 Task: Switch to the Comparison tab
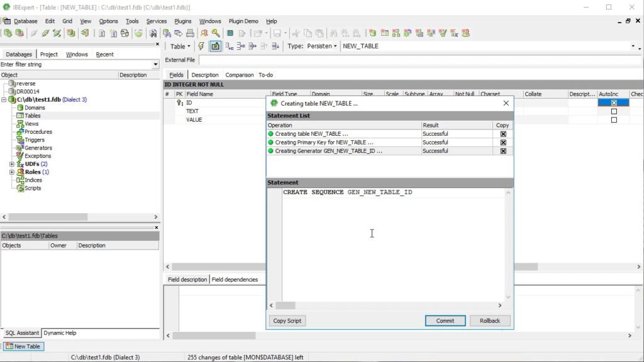(x=240, y=75)
